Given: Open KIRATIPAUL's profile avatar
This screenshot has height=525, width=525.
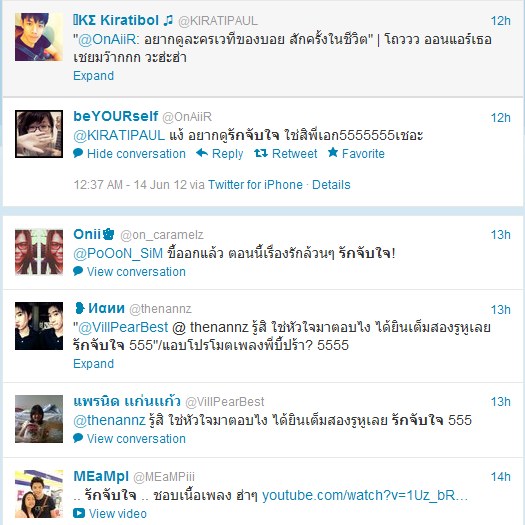Looking at the screenshot, I should pyautogui.click(x=39, y=37).
